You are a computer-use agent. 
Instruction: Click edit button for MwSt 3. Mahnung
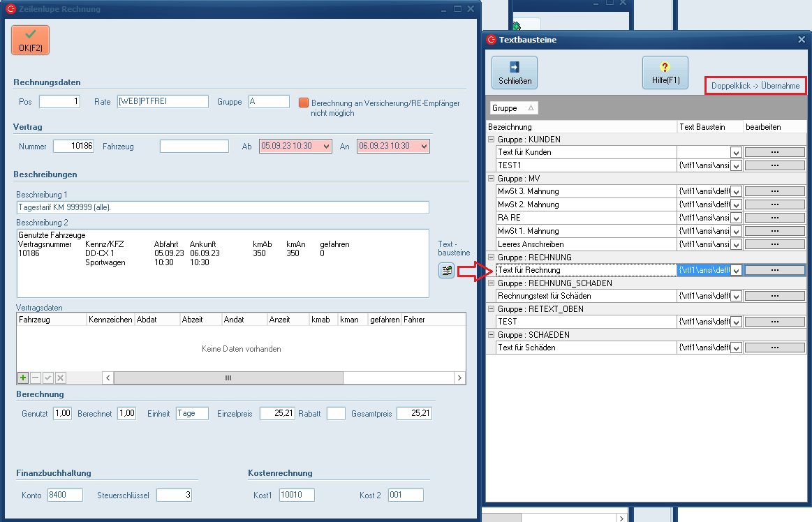(x=774, y=191)
